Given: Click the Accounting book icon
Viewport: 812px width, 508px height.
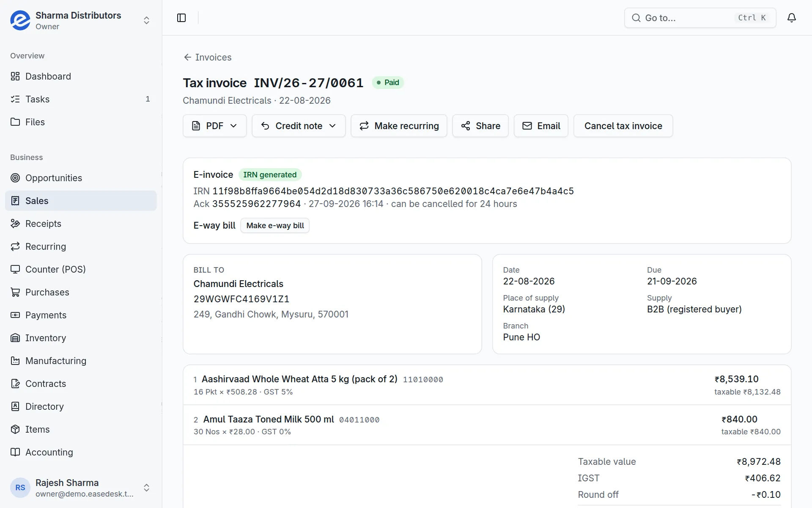Looking at the screenshot, I should [15, 452].
